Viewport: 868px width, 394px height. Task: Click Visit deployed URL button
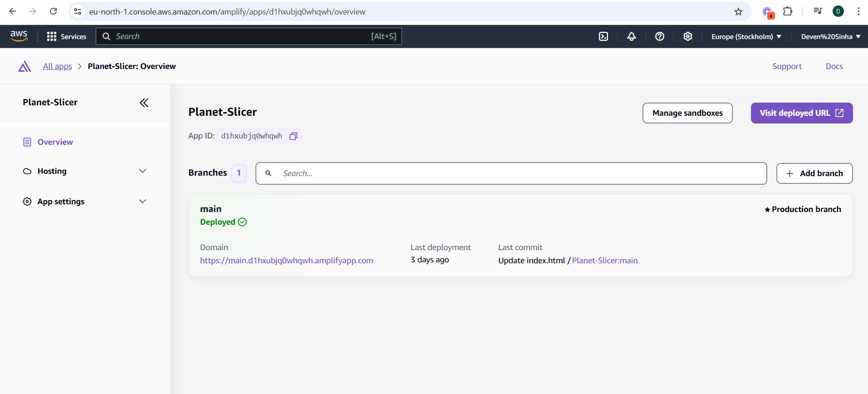coord(802,113)
